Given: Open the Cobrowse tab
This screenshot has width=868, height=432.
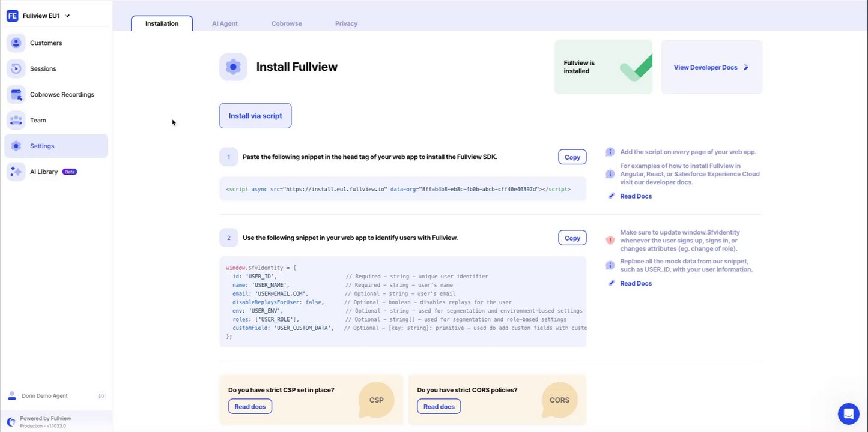Looking at the screenshot, I should (x=287, y=23).
